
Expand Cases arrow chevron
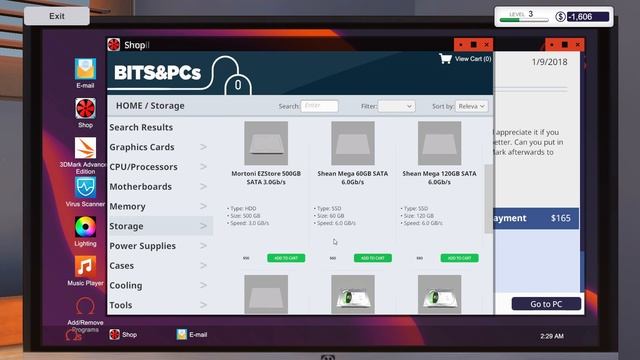(x=203, y=265)
